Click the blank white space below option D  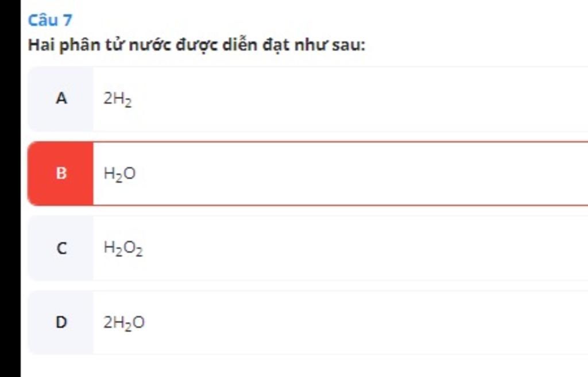(x=304, y=366)
